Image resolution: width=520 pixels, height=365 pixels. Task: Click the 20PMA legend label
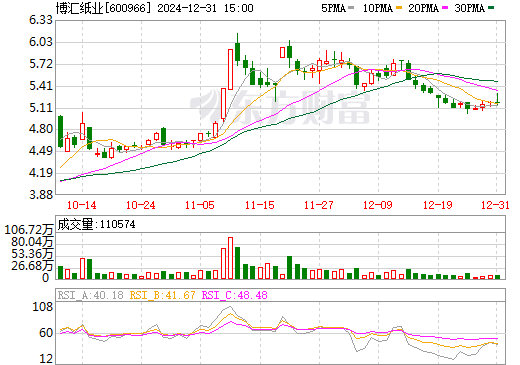click(x=423, y=8)
